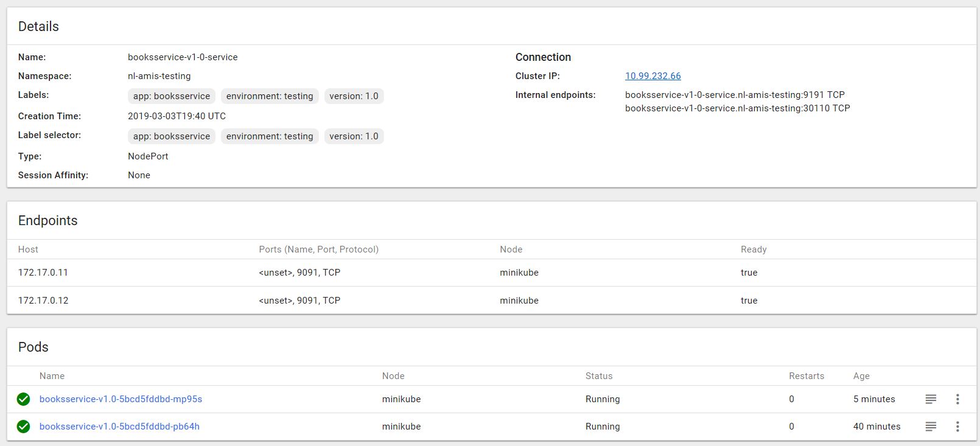This screenshot has height=446, width=980.
Task: Open logs for pod booksservice-v1.0-5bcd5fddbd-pb64h
Action: coord(931,427)
